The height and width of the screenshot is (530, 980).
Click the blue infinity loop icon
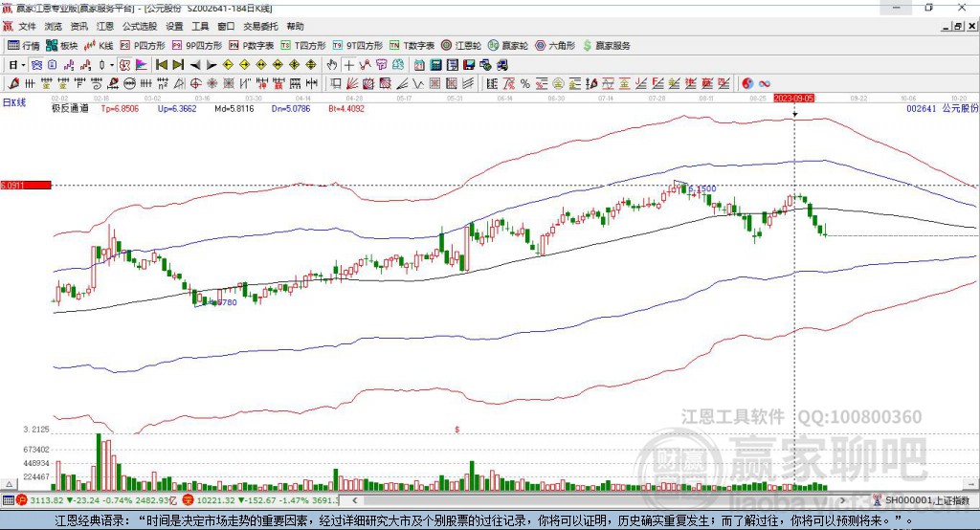tap(764, 83)
